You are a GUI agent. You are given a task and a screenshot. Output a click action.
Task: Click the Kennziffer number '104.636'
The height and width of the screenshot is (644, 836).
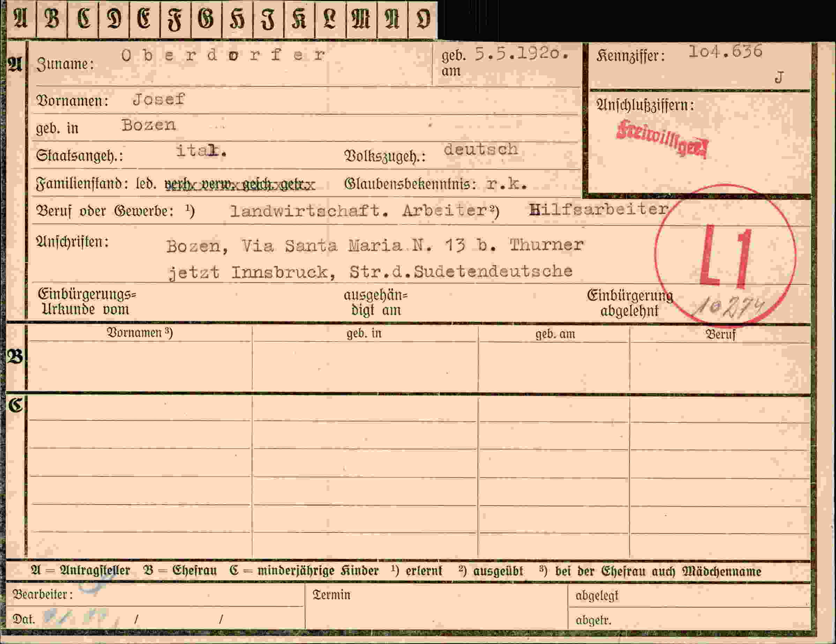coord(725,52)
